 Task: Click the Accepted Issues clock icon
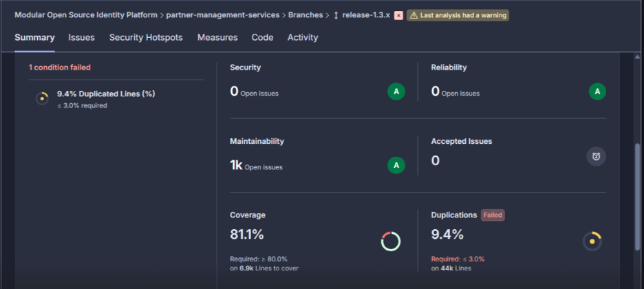pos(596,156)
